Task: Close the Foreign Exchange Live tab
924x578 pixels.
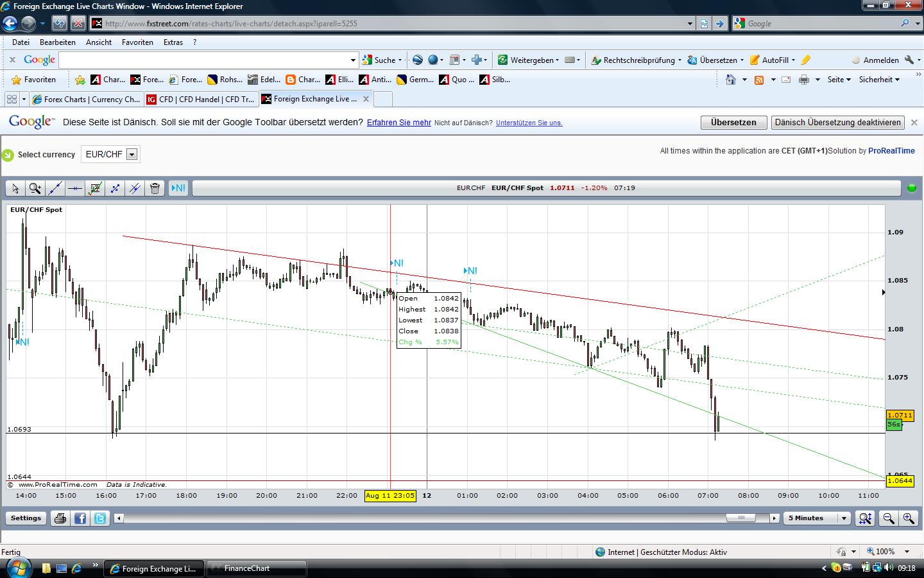Action: coord(366,99)
